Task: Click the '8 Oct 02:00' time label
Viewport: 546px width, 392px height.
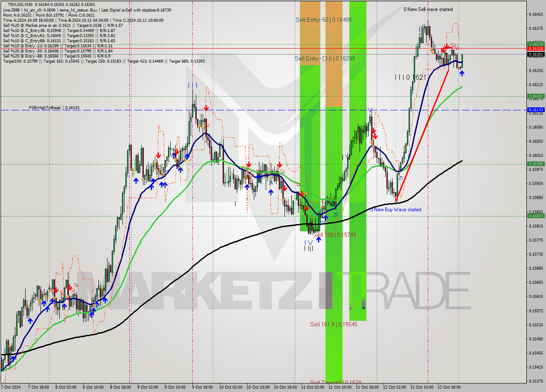Action: tap(66, 387)
